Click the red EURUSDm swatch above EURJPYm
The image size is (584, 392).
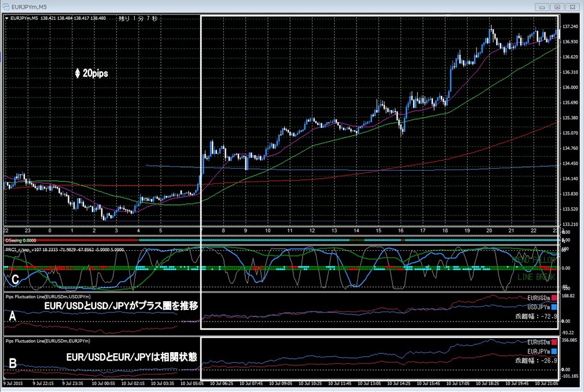tap(554, 342)
